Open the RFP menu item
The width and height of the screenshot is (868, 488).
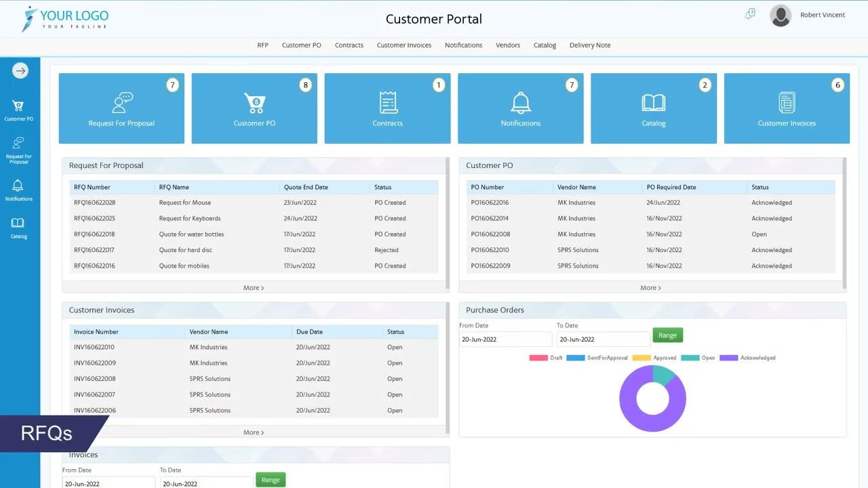(x=262, y=45)
